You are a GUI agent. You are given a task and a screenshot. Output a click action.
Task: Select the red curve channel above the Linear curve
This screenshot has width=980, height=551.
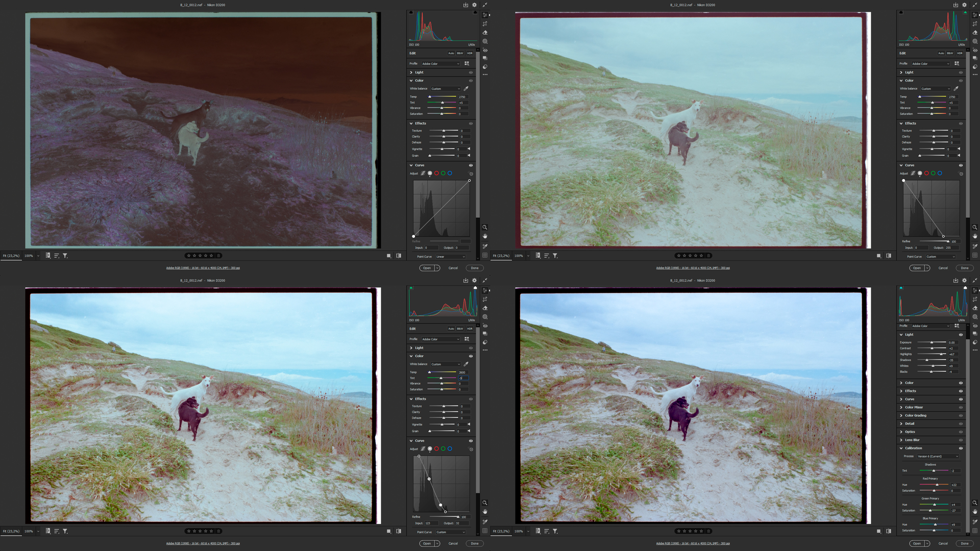436,173
